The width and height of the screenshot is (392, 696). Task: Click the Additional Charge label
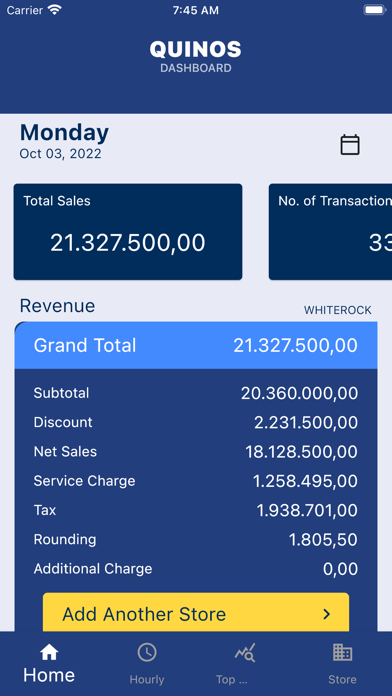pos(93,569)
